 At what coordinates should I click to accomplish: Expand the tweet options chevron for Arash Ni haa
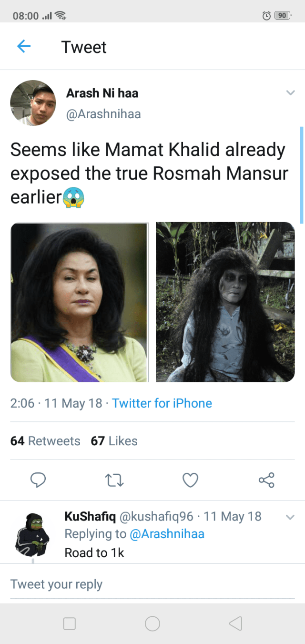pyautogui.click(x=290, y=93)
